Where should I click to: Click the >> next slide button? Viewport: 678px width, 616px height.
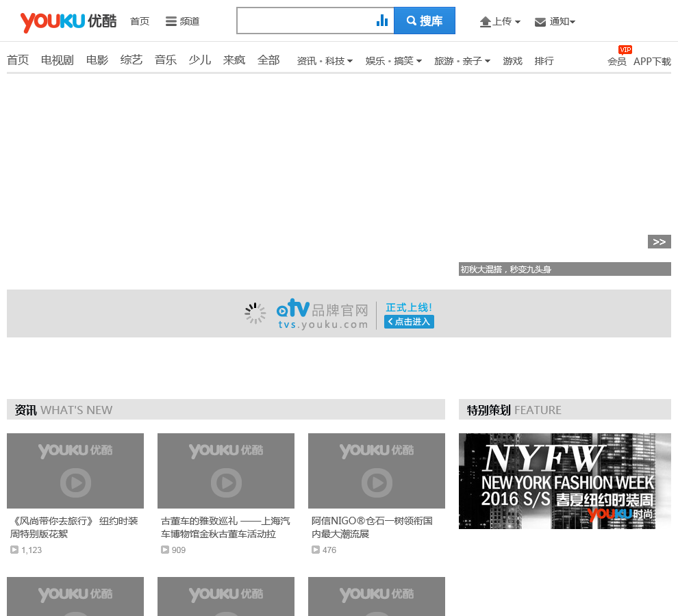[659, 242]
